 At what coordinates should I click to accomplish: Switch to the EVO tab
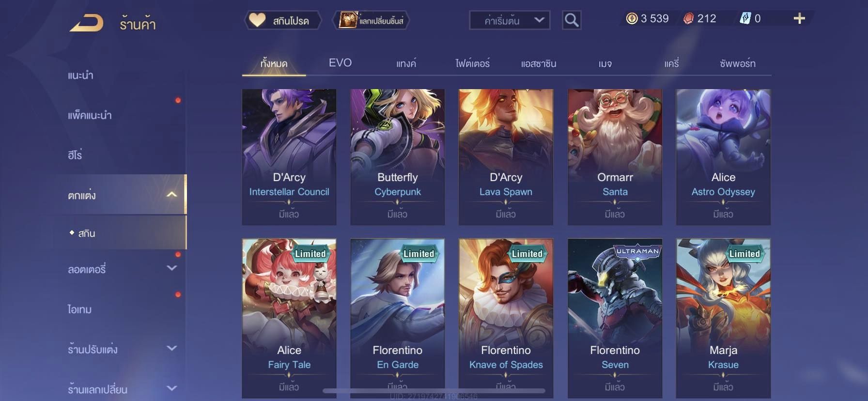340,63
